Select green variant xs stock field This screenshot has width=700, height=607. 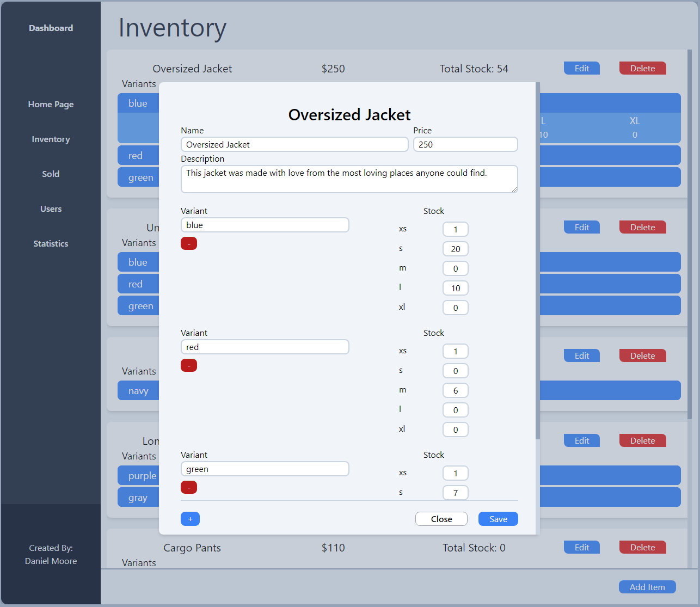click(456, 473)
